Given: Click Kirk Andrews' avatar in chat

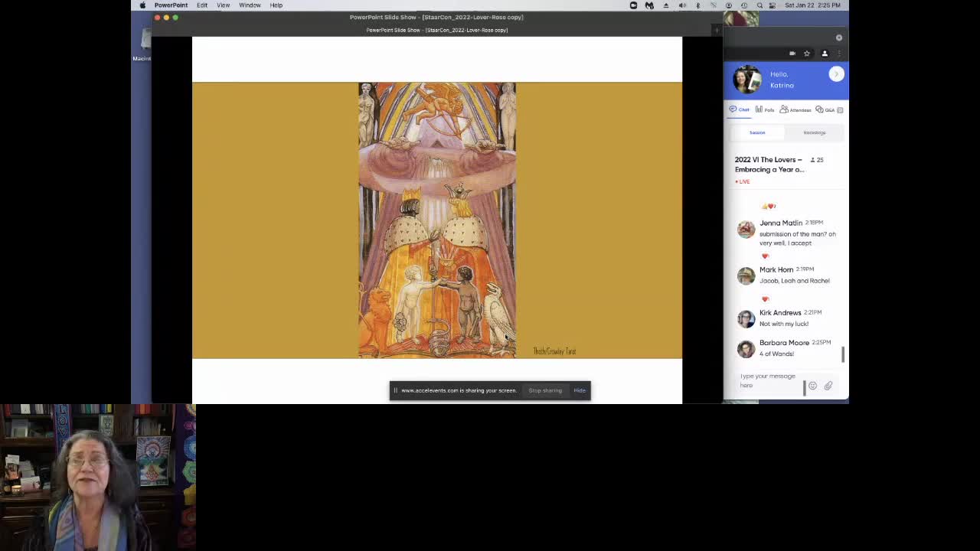Looking at the screenshot, I should [x=746, y=319].
